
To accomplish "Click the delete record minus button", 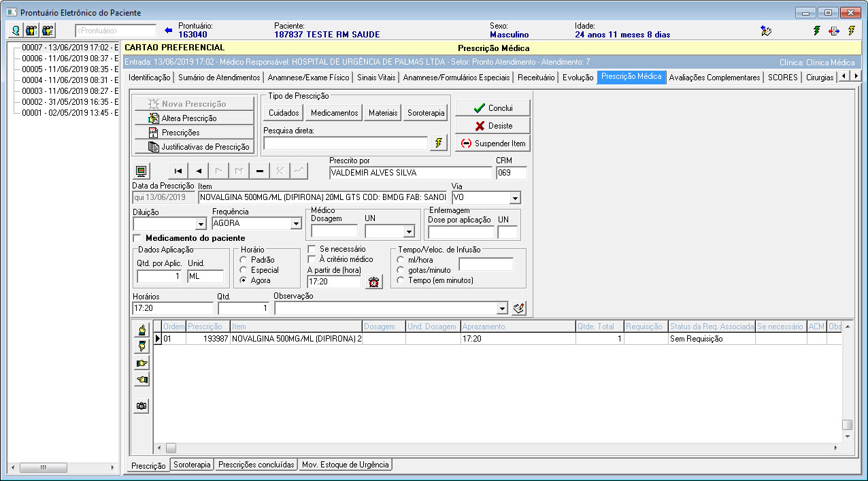I will point(260,171).
